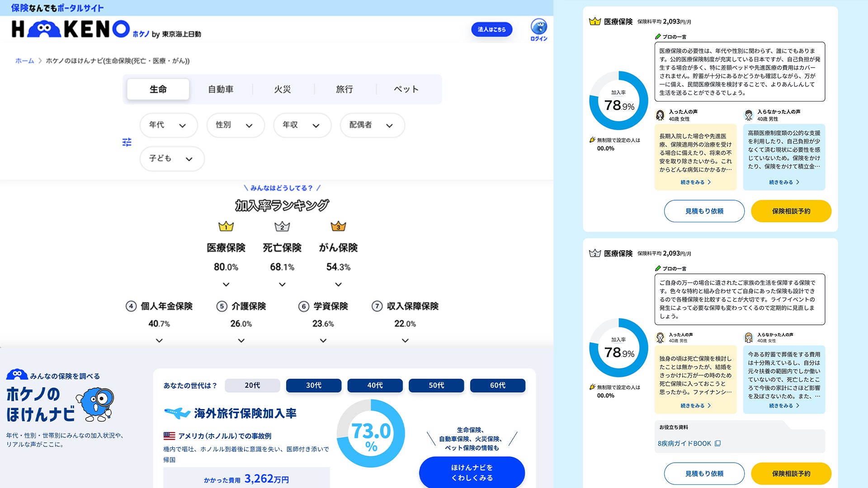Select the 60代 generation button
Image resolution: width=868 pixels, height=488 pixels.
coord(497,385)
